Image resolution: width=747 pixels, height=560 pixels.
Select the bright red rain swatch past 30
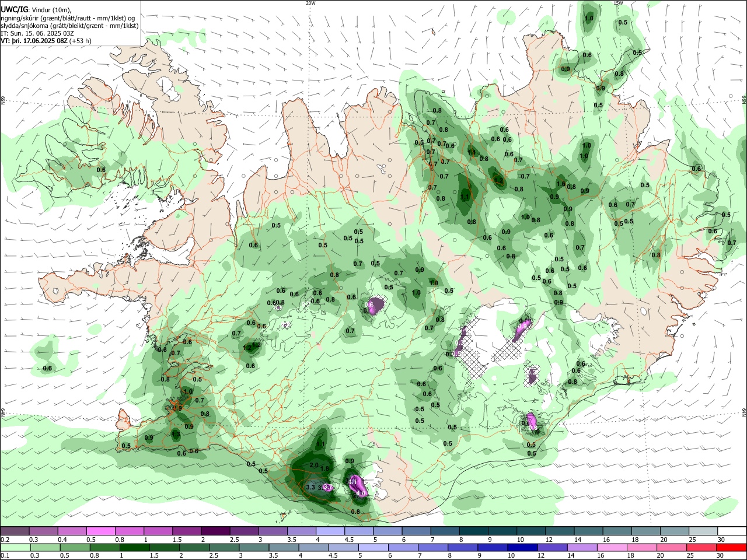tap(732, 547)
